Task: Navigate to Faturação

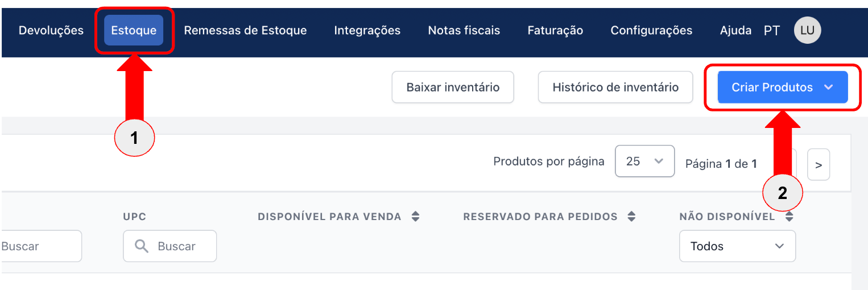Action: pos(555,31)
